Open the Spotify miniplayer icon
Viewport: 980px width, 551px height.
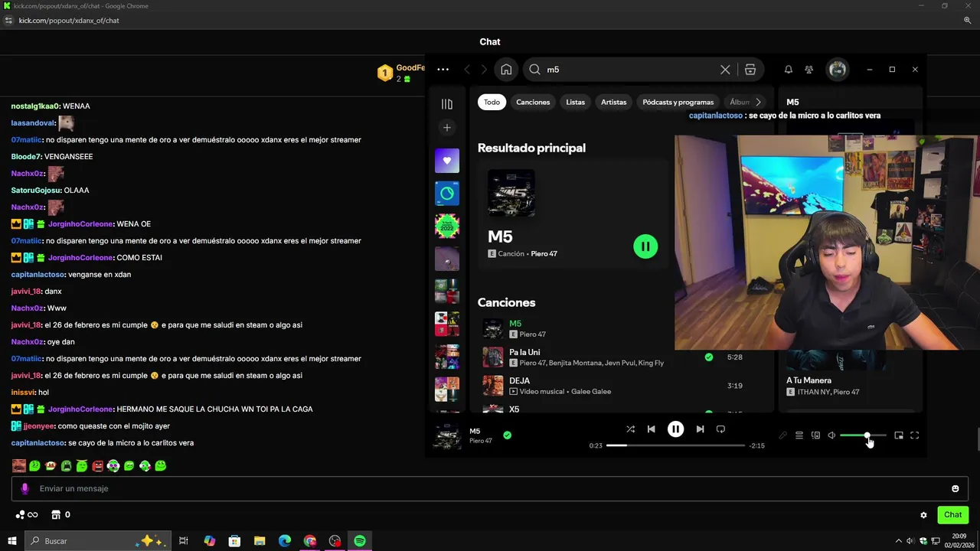(899, 435)
